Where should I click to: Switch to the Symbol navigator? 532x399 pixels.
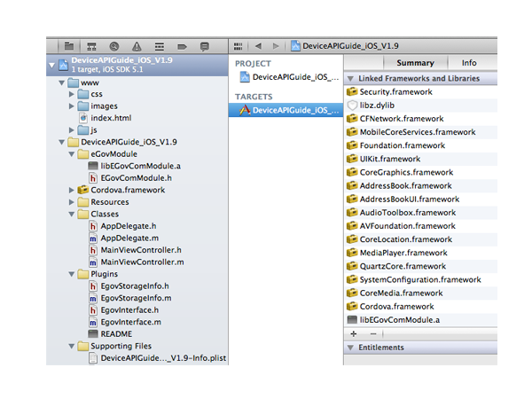(91, 45)
